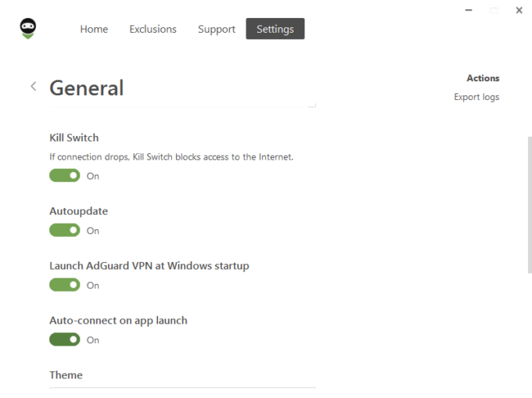Click the General page heading

[87, 88]
